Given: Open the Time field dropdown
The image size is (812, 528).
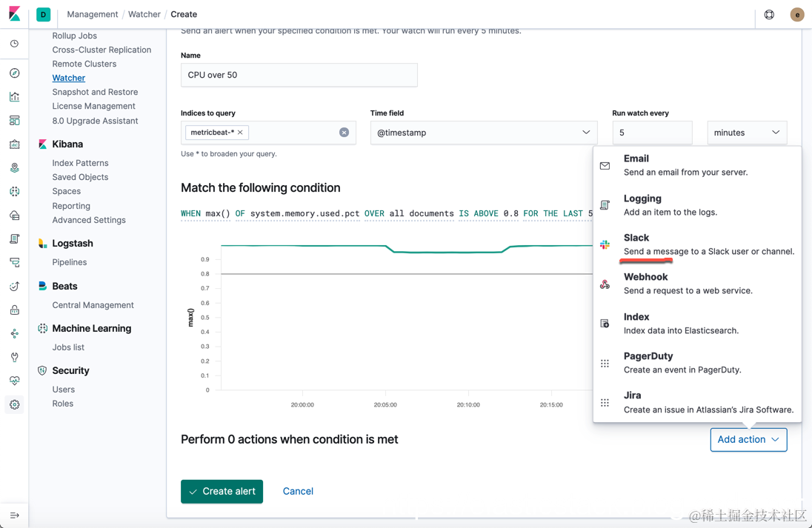Looking at the screenshot, I should (x=484, y=133).
